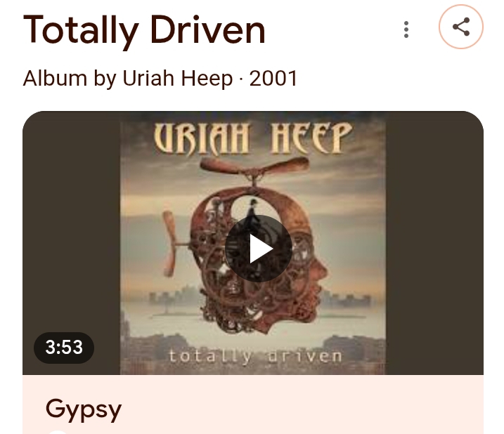Viewport: 504px width, 434px height.
Task: Click the 2001 release year text
Action: tap(273, 78)
